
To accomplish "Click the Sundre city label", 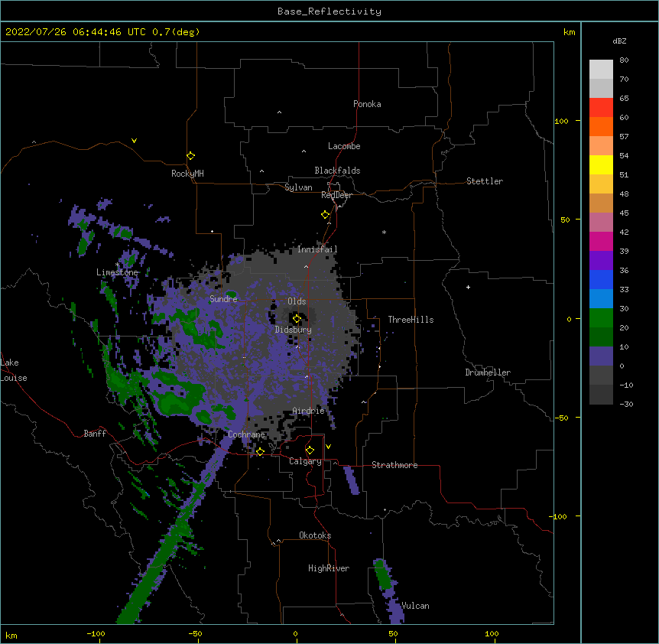I will (223, 299).
